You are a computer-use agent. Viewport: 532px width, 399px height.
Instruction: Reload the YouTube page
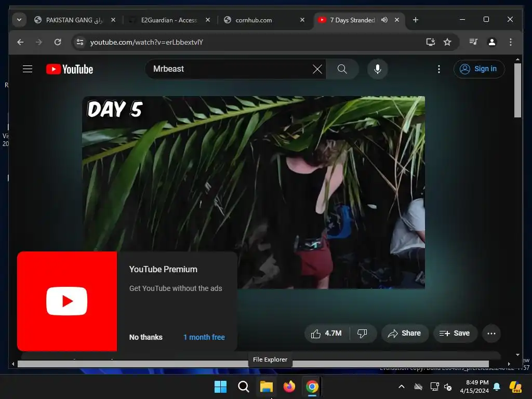[x=58, y=42]
